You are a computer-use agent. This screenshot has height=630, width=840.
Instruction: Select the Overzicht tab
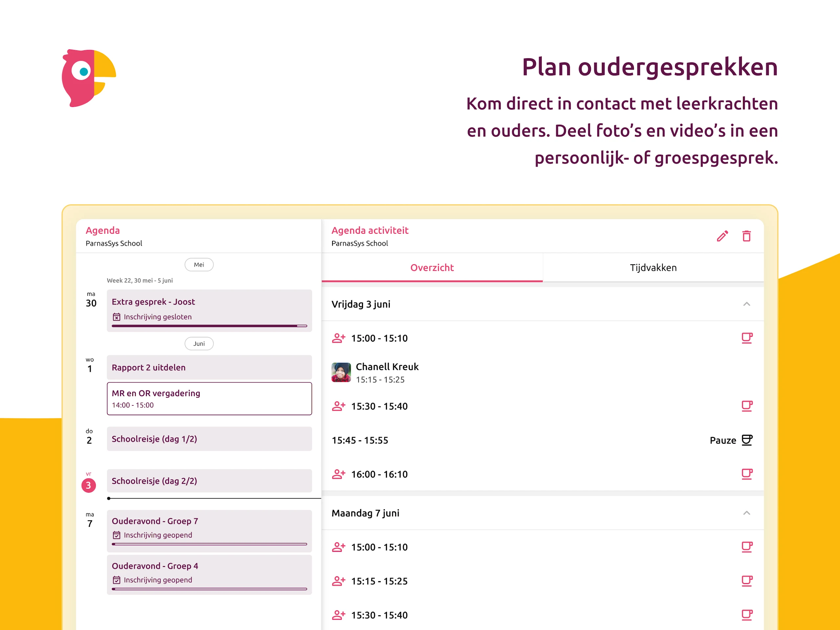432,268
